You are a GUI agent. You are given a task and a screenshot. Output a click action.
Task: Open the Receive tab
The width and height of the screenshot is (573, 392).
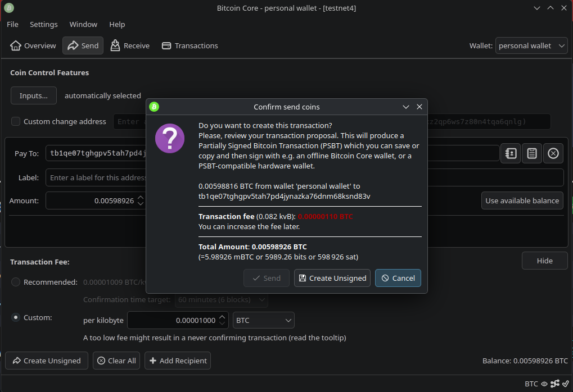[130, 45]
